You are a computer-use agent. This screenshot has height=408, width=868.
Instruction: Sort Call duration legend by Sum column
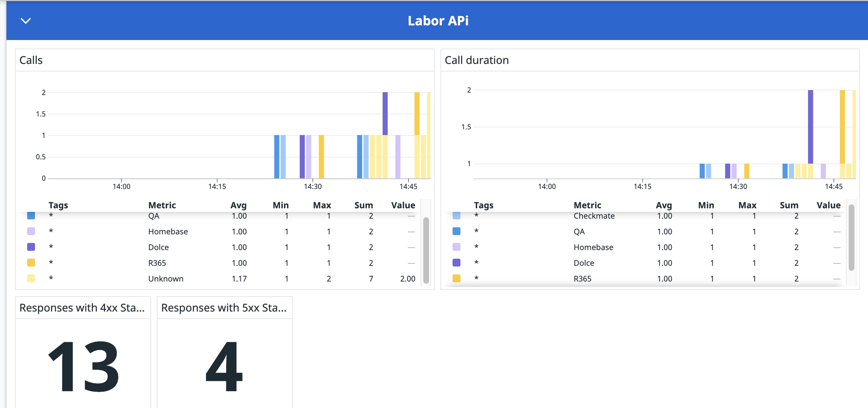point(789,205)
